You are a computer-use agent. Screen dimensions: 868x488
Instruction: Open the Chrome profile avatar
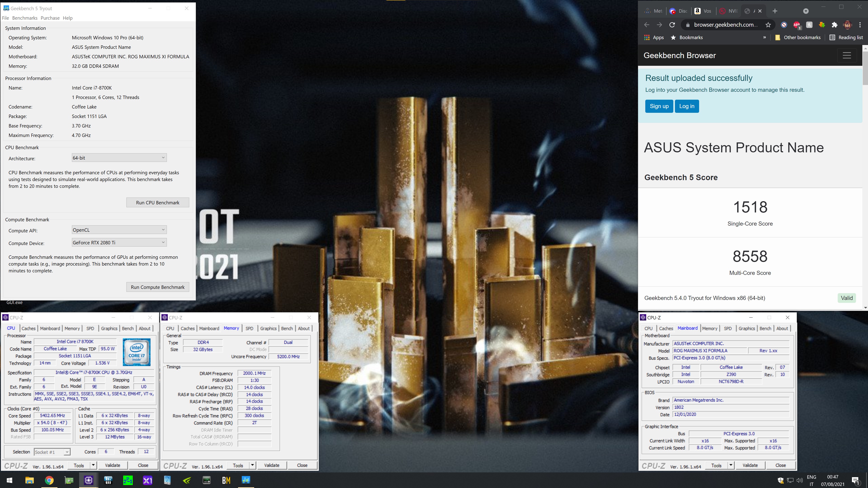click(x=847, y=25)
